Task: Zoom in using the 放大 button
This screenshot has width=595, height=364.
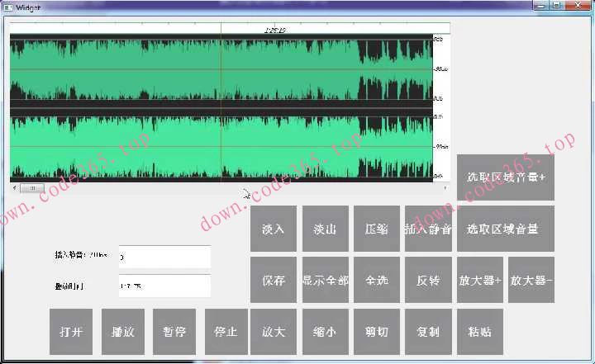Action: pos(274,332)
